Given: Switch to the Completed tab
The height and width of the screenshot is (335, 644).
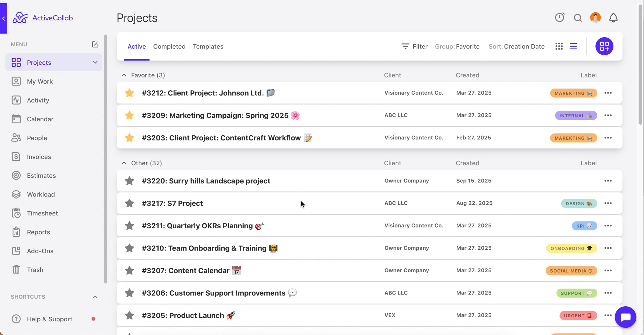Looking at the screenshot, I should point(169,46).
